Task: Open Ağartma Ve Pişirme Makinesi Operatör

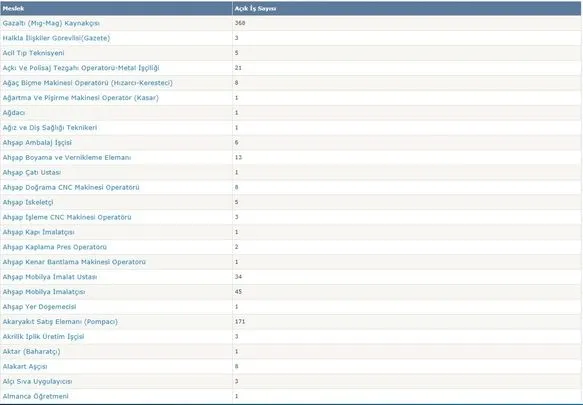Action: (80, 98)
